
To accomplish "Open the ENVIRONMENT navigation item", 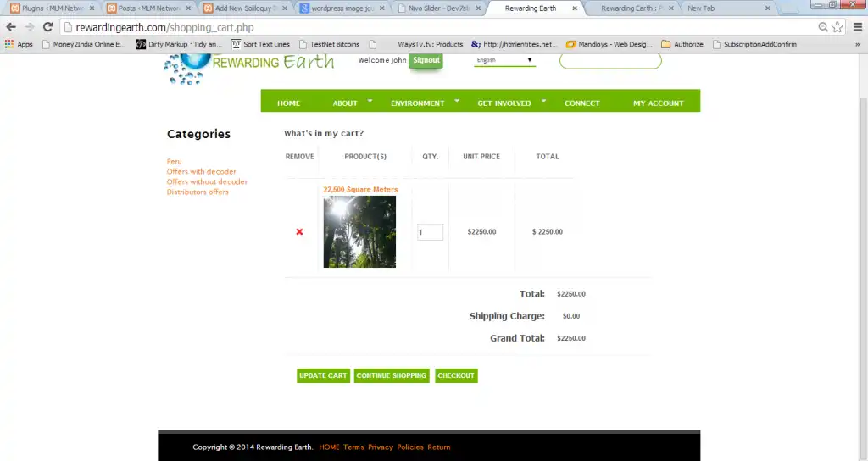I will [417, 103].
